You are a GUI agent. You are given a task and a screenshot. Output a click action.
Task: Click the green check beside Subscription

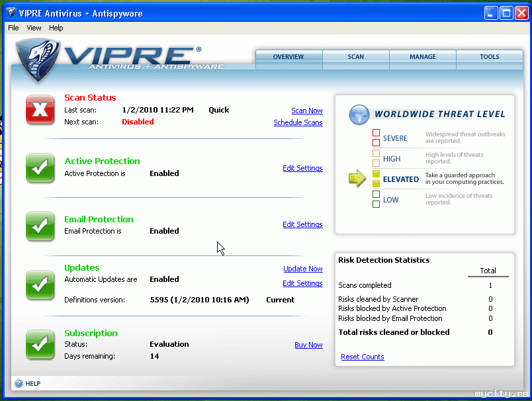tap(40, 344)
